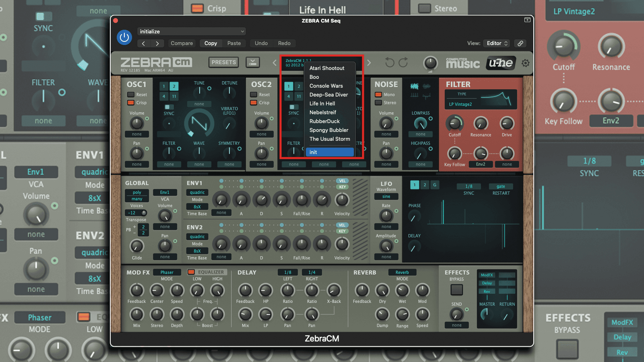Image resolution: width=644 pixels, height=362 pixels.
Task: Click the u-he logo
Action: 501,63
